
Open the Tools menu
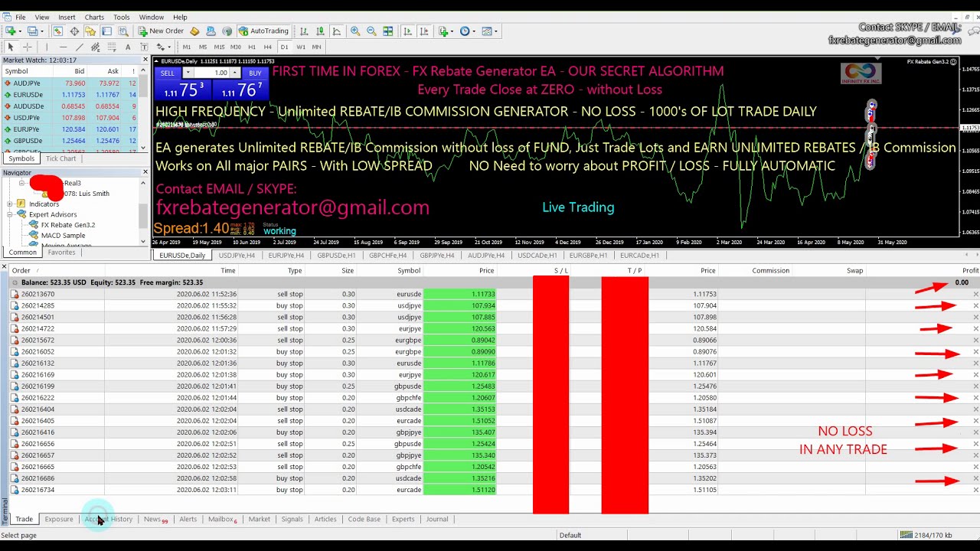point(122,17)
